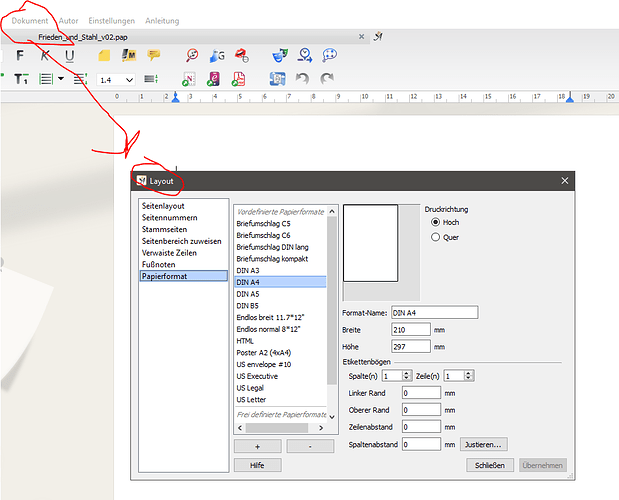Increase or decrease Spalte(n) spinner

pos(407,376)
